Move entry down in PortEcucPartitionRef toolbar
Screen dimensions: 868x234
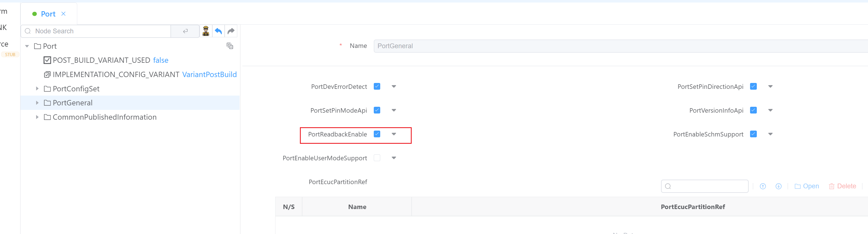pos(778,186)
